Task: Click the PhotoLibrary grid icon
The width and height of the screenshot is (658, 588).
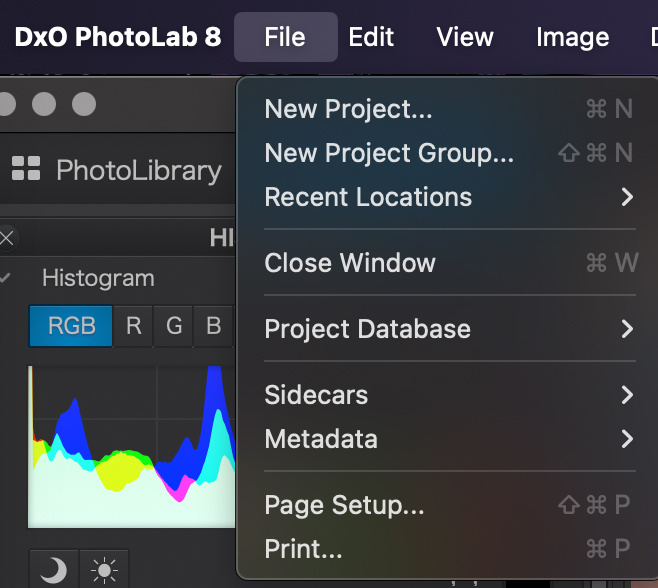Action: click(x=26, y=168)
